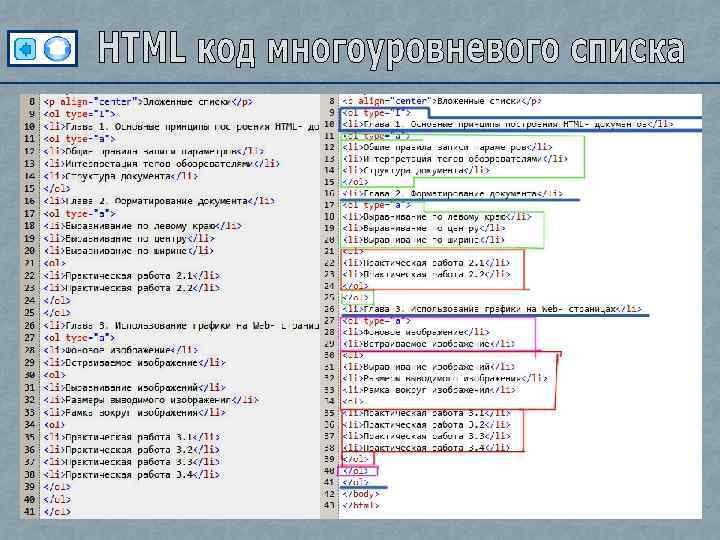
Task: Click 'Глава 2. Форматирование документа' in gray panel
Action: (x=159, y=201)
